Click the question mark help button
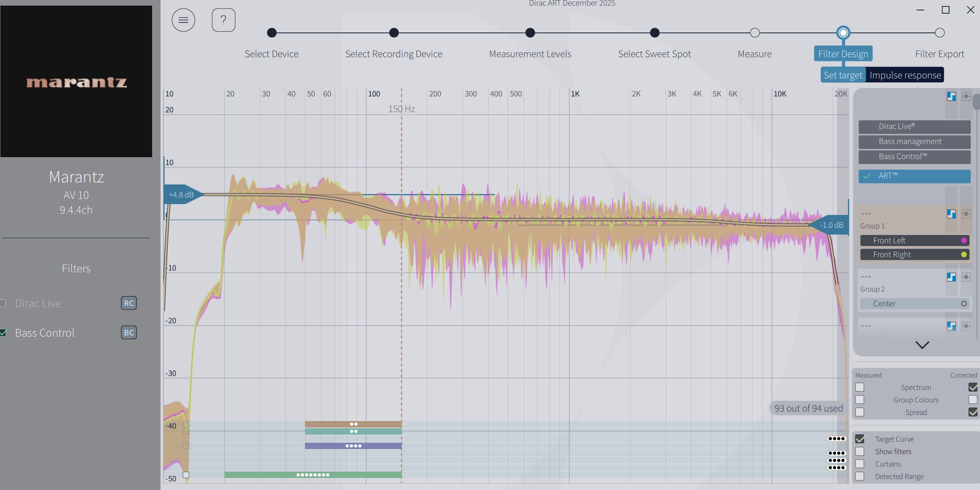 pyautogui.click(x=224, y=20)
